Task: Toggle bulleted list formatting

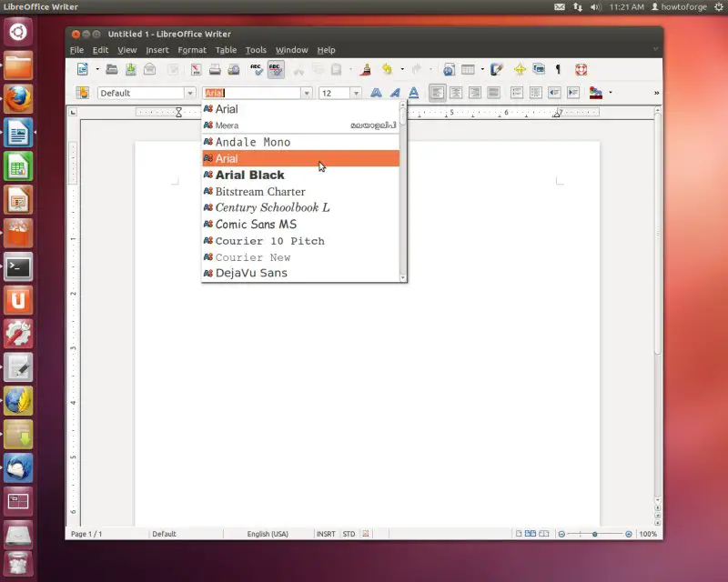Action: pyautogui.click(x=536, y=93)
